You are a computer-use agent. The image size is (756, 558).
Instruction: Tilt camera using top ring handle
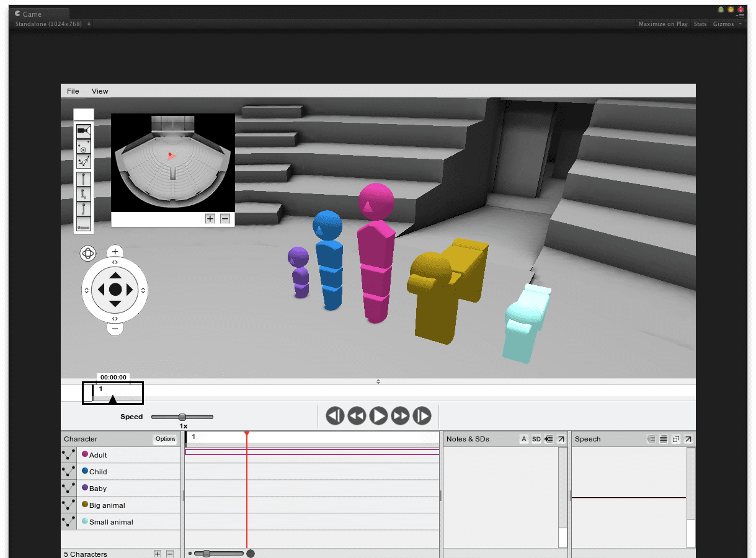[115, 263]
